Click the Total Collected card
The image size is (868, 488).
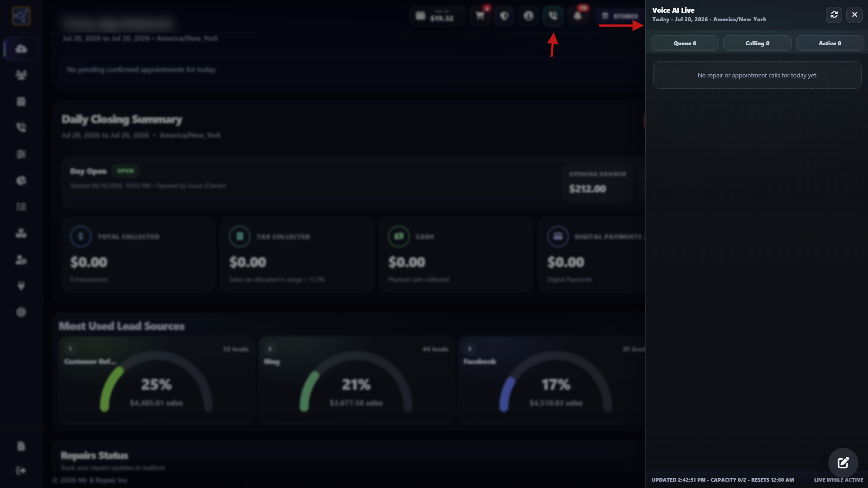click(x=138, y=255)
